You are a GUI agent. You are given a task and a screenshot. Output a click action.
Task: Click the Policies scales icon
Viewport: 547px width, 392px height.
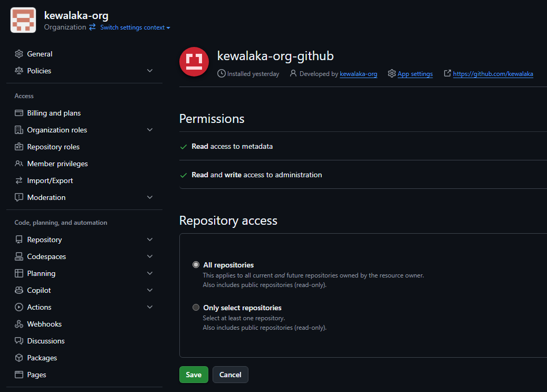coord(19,71)
